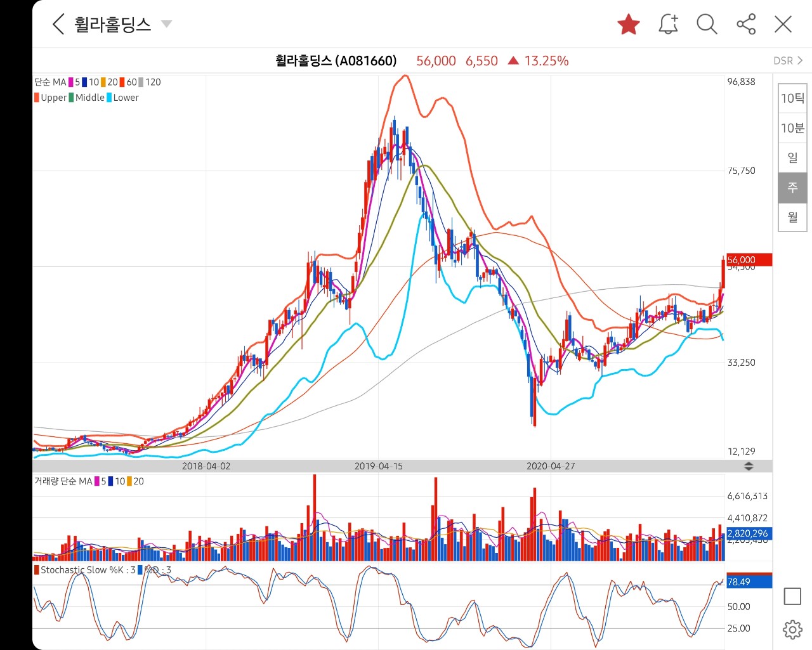Viewport: 812px width, 650px height.
Task: Select the 10틱 interval
Action: pos(792,98)
